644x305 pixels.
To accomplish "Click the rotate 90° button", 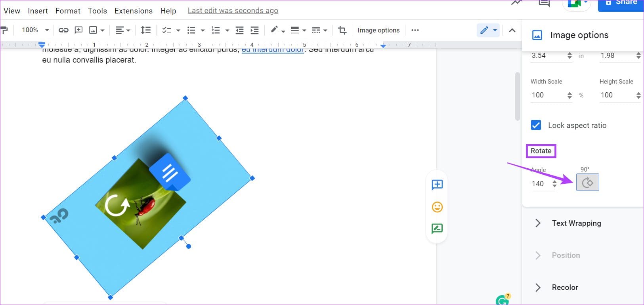I will tap(587, 182).
